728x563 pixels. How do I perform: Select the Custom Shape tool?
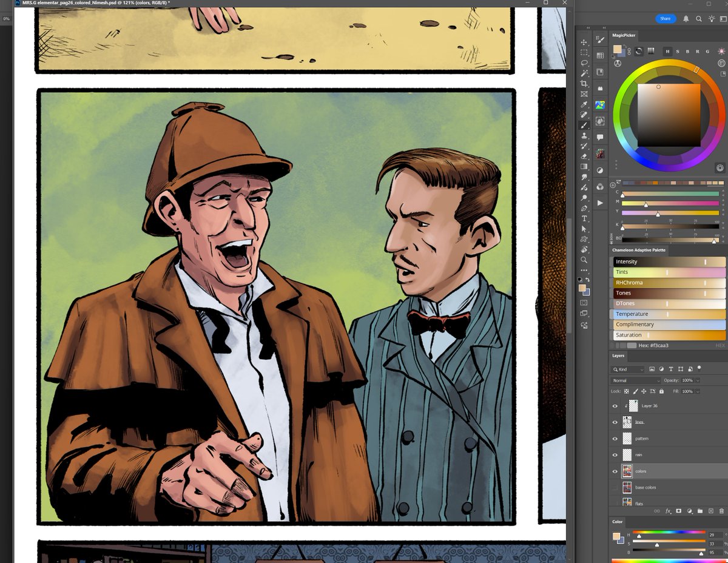pyautogui.click(x=584, y=239)
